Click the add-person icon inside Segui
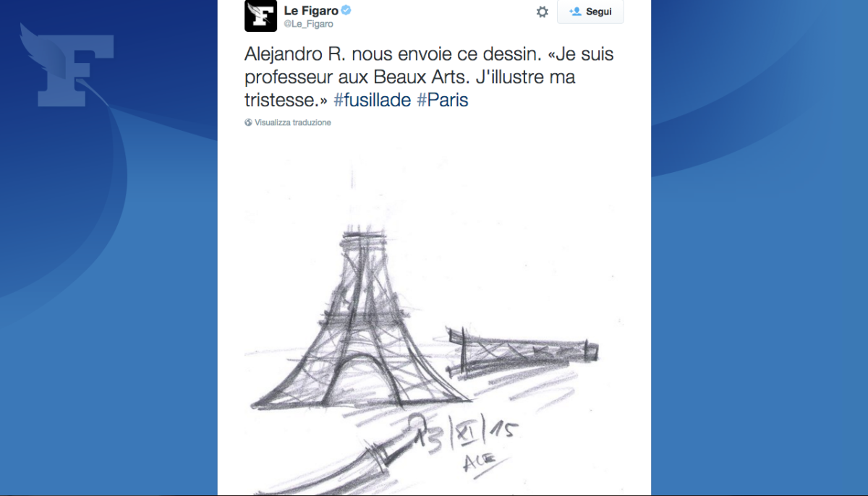This screenshot has width=868, height=496. [576, 12]
